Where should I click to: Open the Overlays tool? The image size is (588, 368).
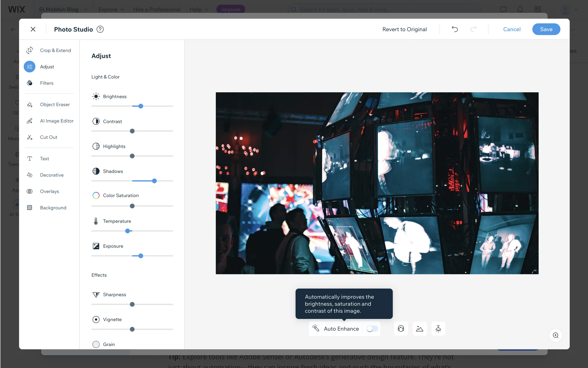49,191
